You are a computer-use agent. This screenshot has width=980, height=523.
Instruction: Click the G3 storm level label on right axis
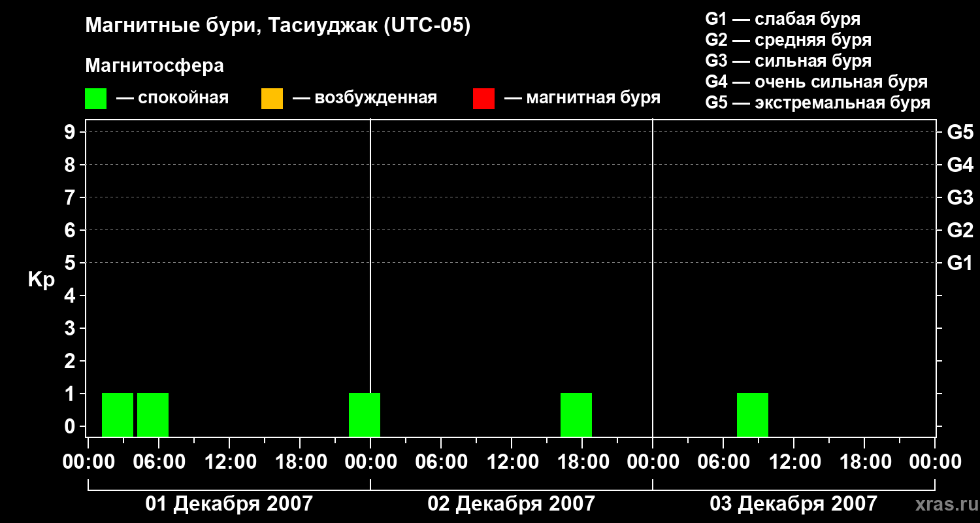click(x=960, y=197)
